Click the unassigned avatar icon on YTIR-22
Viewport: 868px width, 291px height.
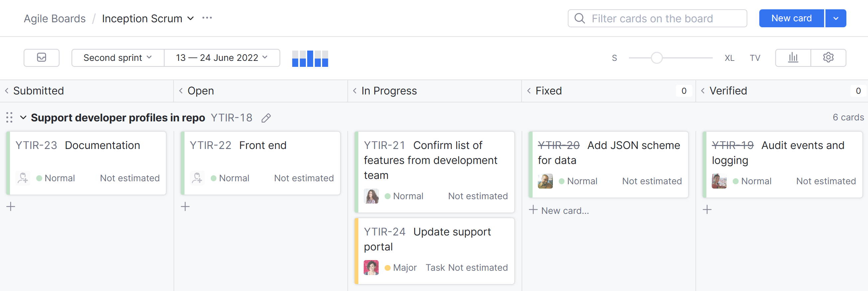point(197,178)
